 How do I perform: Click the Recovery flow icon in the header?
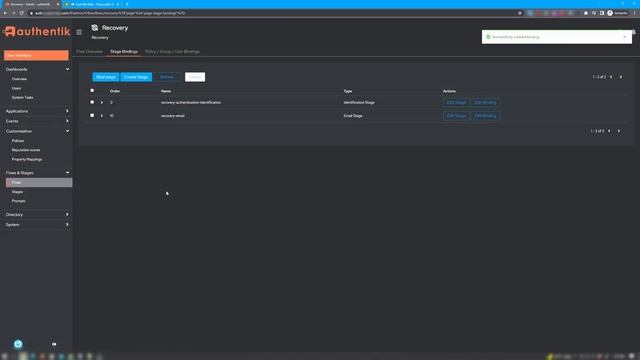pyautogui.click(x=95, y=28)
